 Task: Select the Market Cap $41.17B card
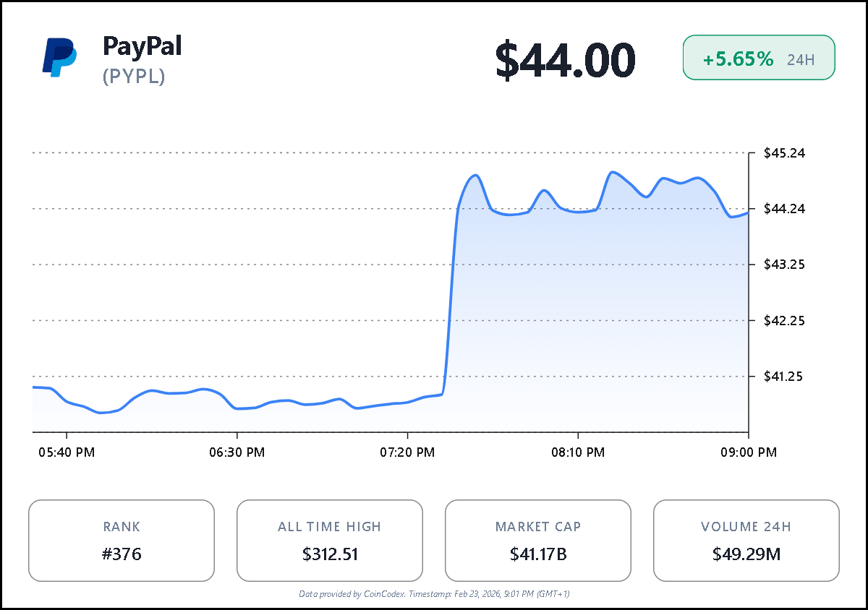click(538, 541)
